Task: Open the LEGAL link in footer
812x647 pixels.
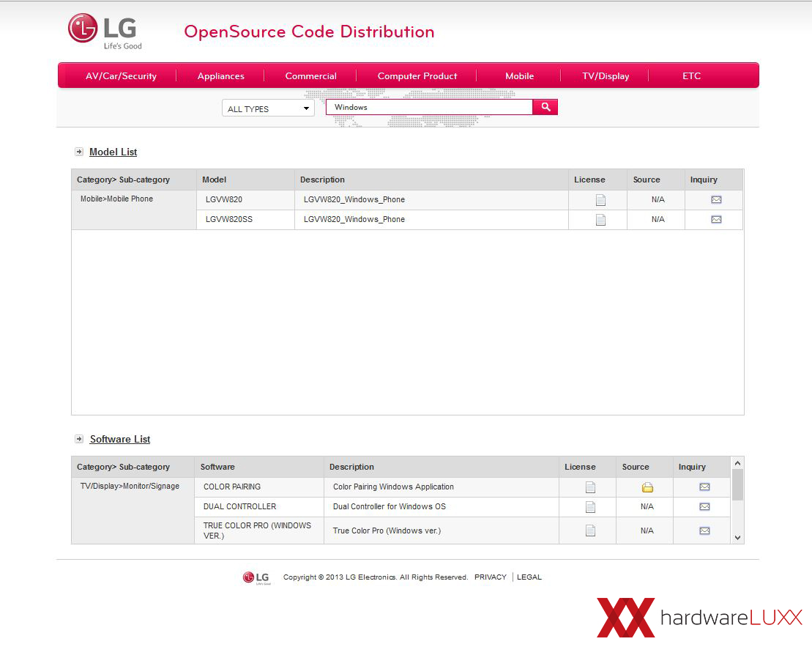Action: pyautogui.click(x=529, y=577)
